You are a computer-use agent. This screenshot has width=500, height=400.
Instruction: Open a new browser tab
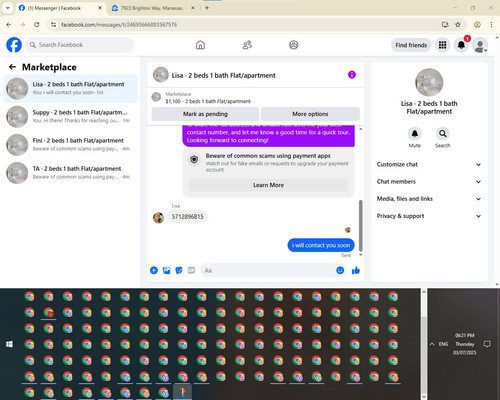coord(207,8)
